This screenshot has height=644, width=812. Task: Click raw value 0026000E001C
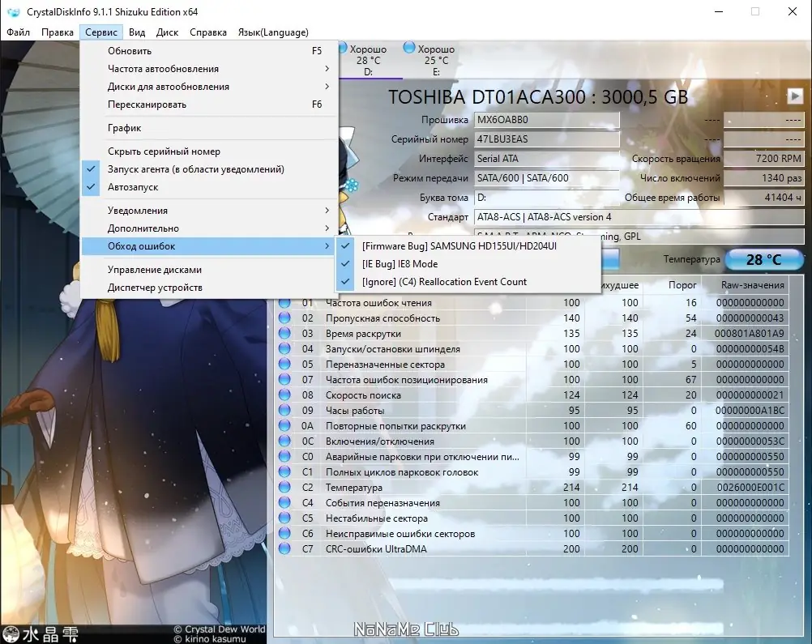[x=750, y=487]
